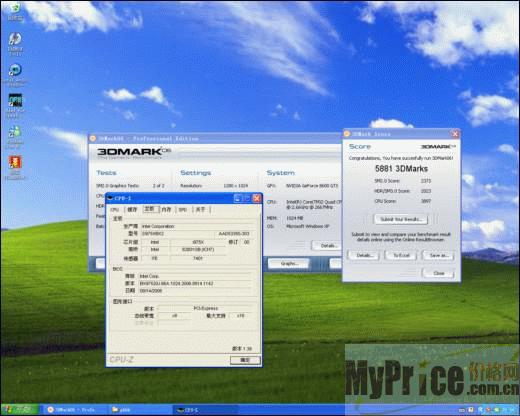Click the Intel Corporation manufacturer field in CPU-Z

pyautogui.click(x=196, y=226)
